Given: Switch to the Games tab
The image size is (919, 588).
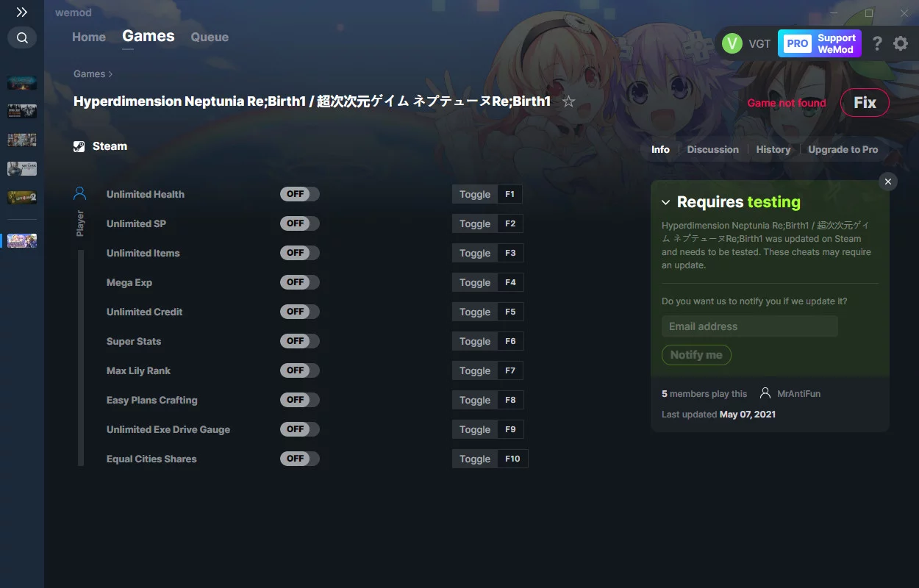Looking at the screenshot, I should coord(149,36).
